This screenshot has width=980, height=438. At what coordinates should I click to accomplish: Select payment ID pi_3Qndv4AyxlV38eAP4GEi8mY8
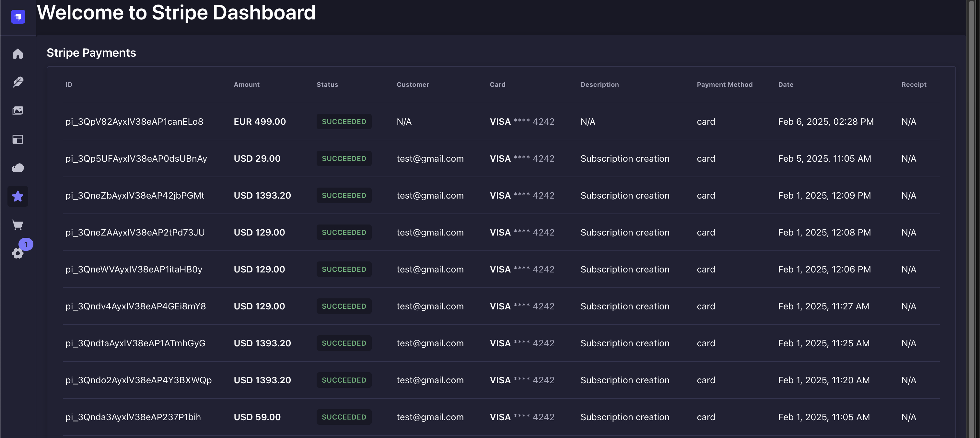click(135, 306)
